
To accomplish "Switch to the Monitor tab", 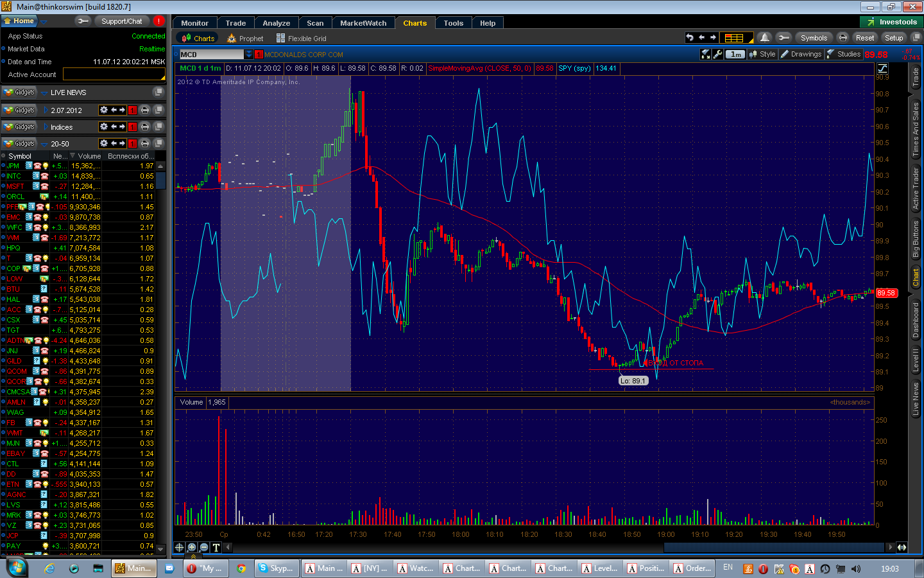I will [194, 23].
